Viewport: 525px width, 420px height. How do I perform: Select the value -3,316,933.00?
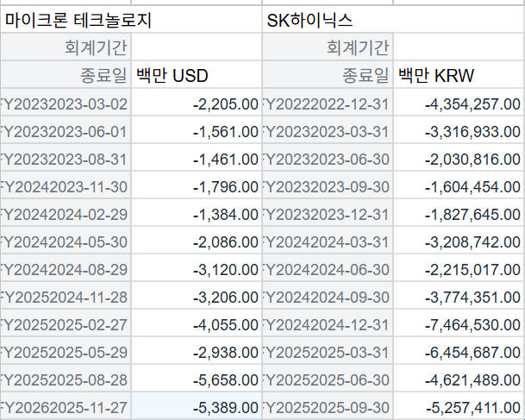[x=459, y=130]
